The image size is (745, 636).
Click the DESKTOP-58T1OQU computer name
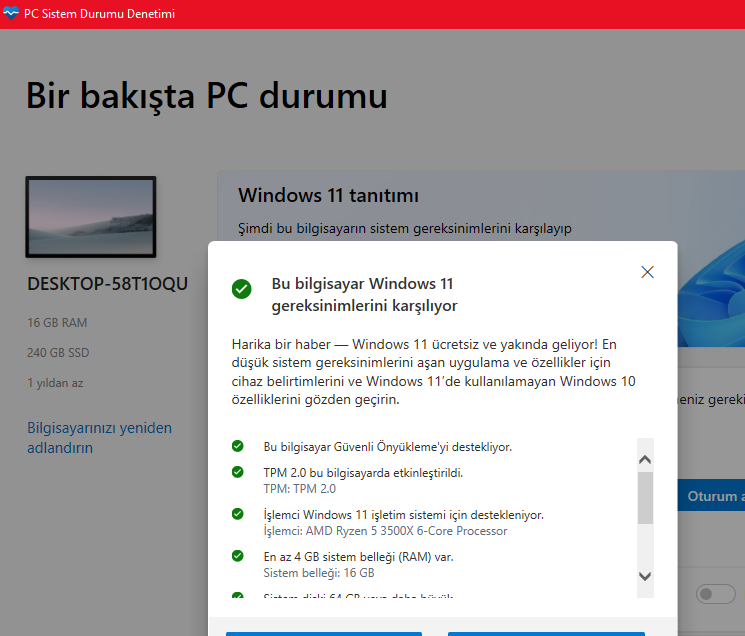pos(107,284)
